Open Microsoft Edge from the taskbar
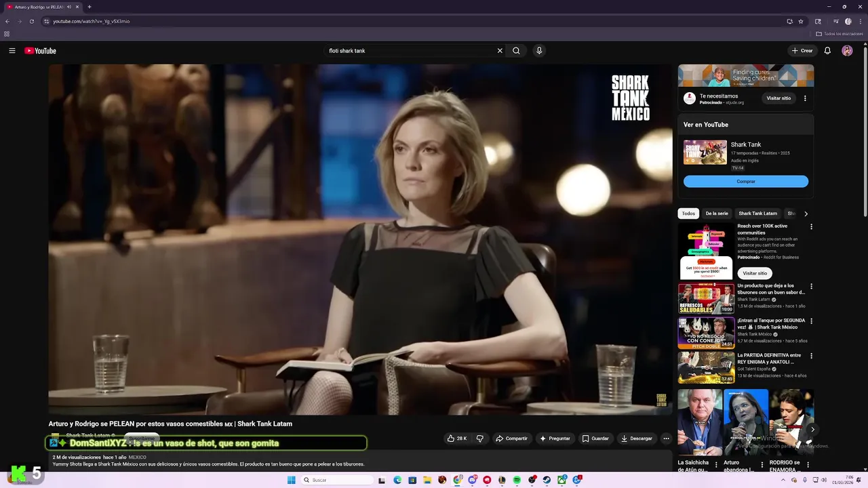This screenshot has height=488, width=868. click(x=397, y=480)
